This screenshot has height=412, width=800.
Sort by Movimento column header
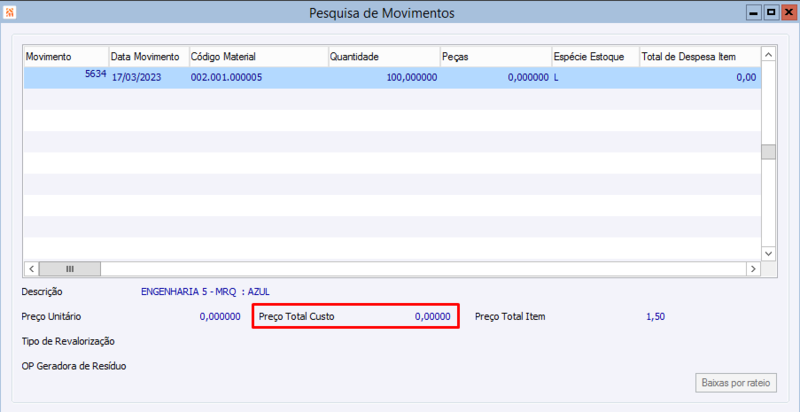tap(66, 57)
